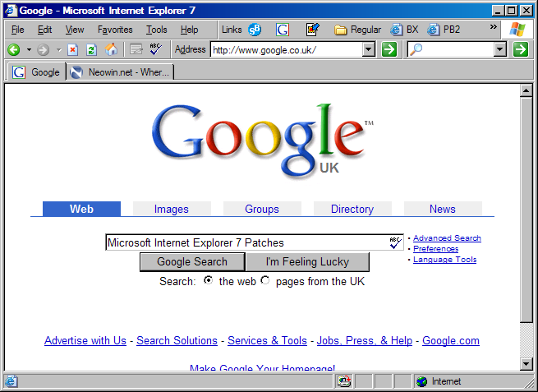This screenshot has width=538, height=392.
Task: Show more Links via the chevron
Action: (x=493, y=27)
